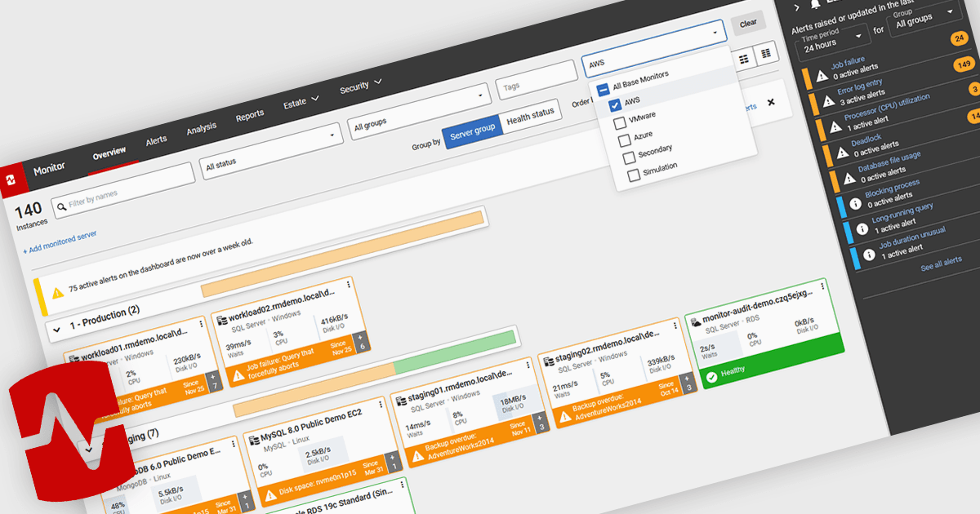The image size is (980, 514).
Task: Open kebab menu on workload02.rmdemo.local card
Action: coord(349,285)
